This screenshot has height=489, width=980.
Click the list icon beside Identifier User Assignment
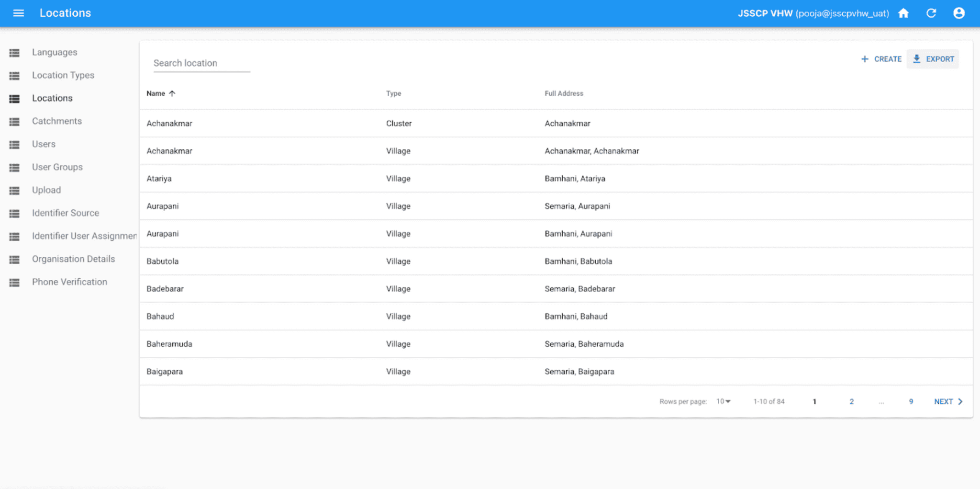(14, 237)
